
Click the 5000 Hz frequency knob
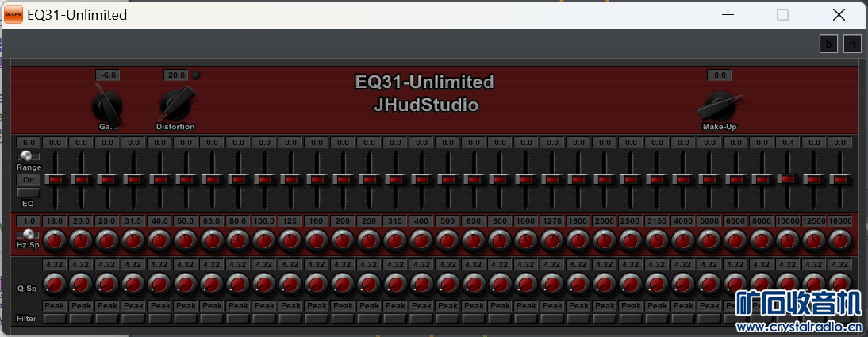[709, 241]
